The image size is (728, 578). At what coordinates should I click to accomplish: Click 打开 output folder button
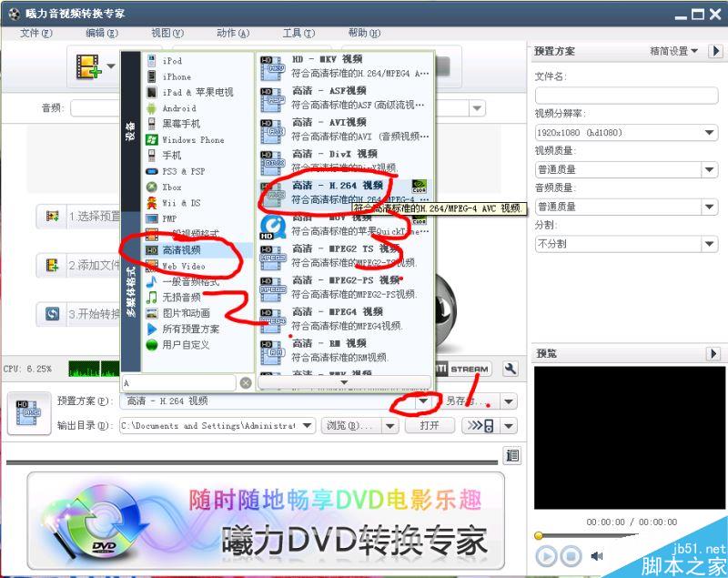430,426
